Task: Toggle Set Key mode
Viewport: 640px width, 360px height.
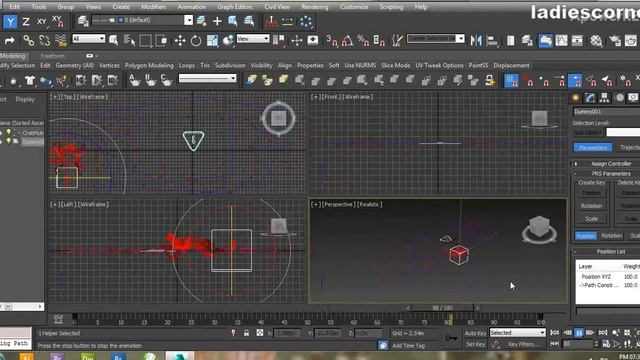Action: [x=475, y=344]
